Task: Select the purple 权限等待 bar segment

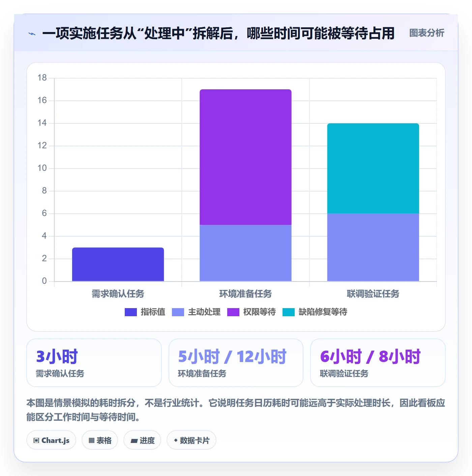Action: coord(245,157)
